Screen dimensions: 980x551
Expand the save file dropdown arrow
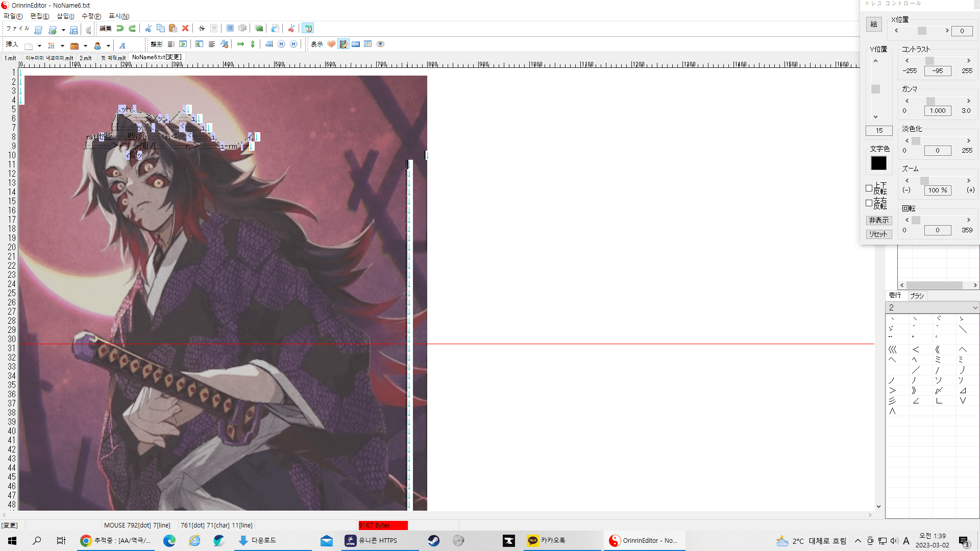(x=63, y=30)
